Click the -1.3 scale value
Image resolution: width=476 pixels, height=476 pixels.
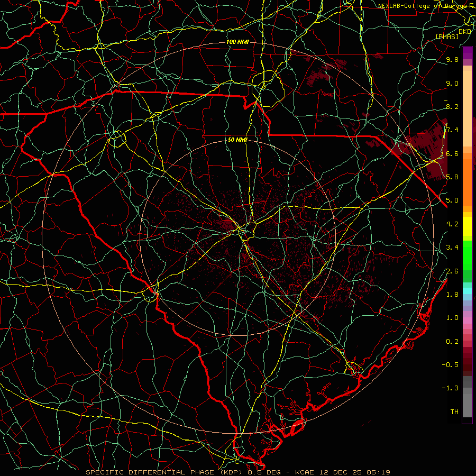tap(450, 388)
